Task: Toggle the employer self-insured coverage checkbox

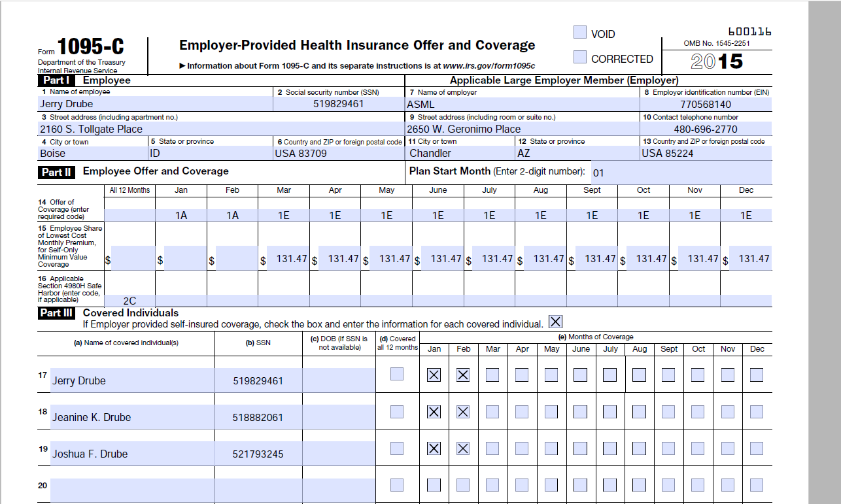Action: coord(555,322)
